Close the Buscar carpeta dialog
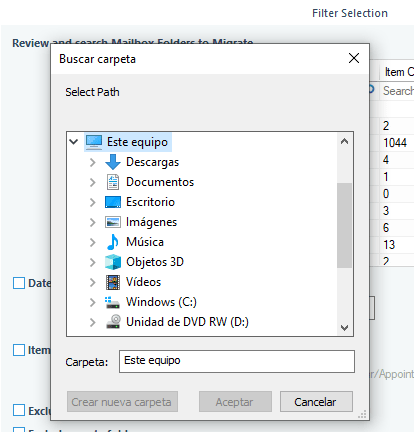414x432 pixels. [354, 58]
